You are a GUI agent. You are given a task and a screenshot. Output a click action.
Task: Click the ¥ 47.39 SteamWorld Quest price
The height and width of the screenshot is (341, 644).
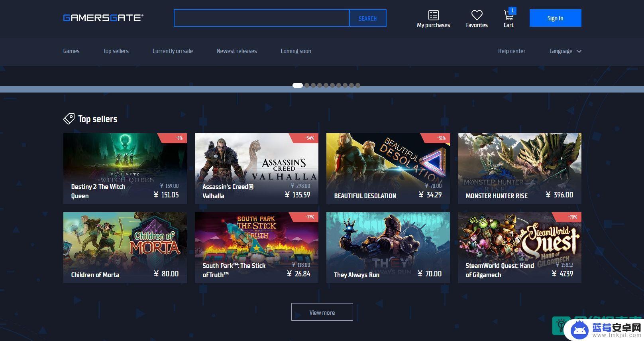(562, 274)
